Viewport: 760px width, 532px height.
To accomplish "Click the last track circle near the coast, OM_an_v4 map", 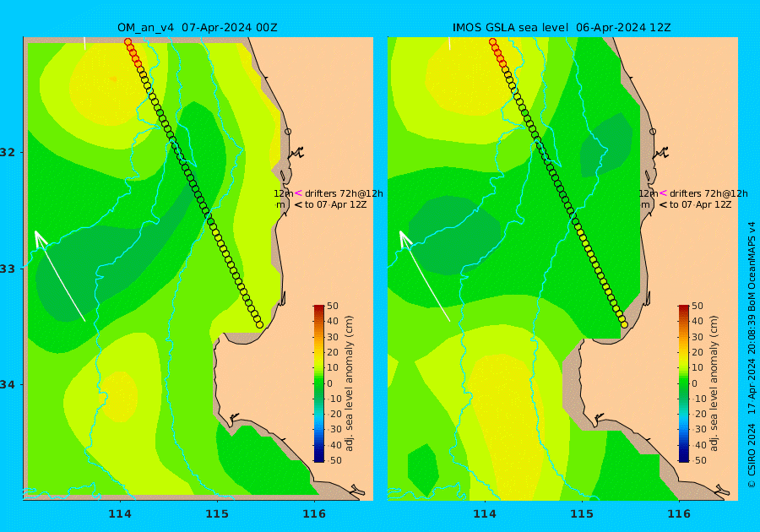I will [x=259, y=324].
